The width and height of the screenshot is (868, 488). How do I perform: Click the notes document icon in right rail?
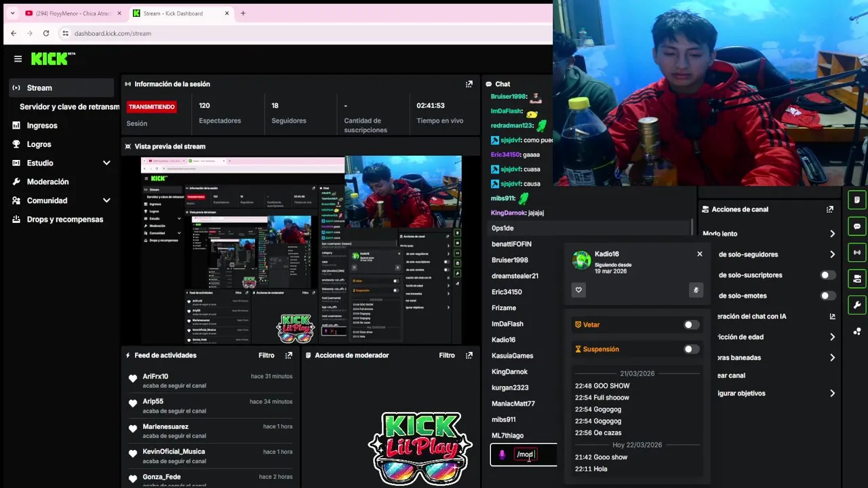(857, 200)
